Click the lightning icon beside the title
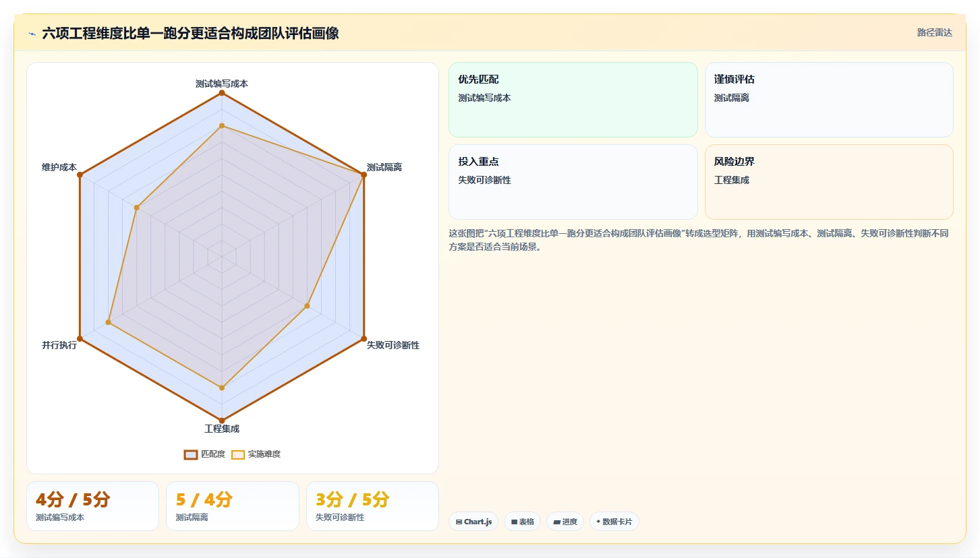 32,34
